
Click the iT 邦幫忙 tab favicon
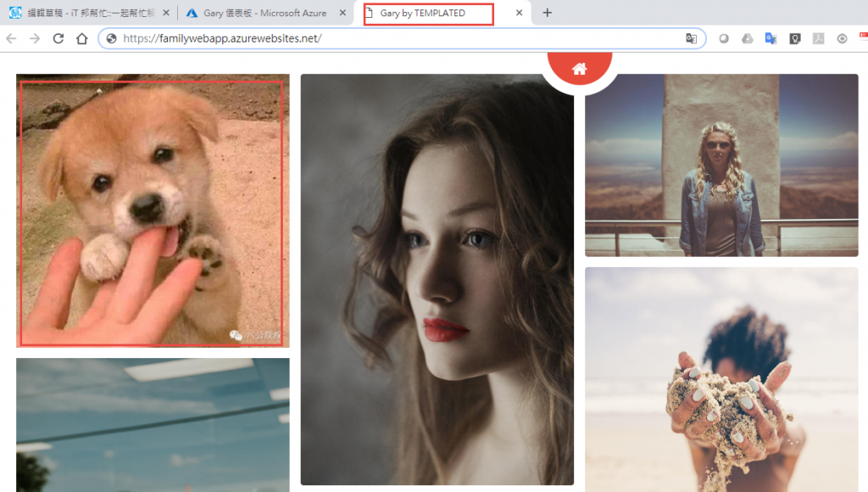pyautogui.click(x=15, y=13)
